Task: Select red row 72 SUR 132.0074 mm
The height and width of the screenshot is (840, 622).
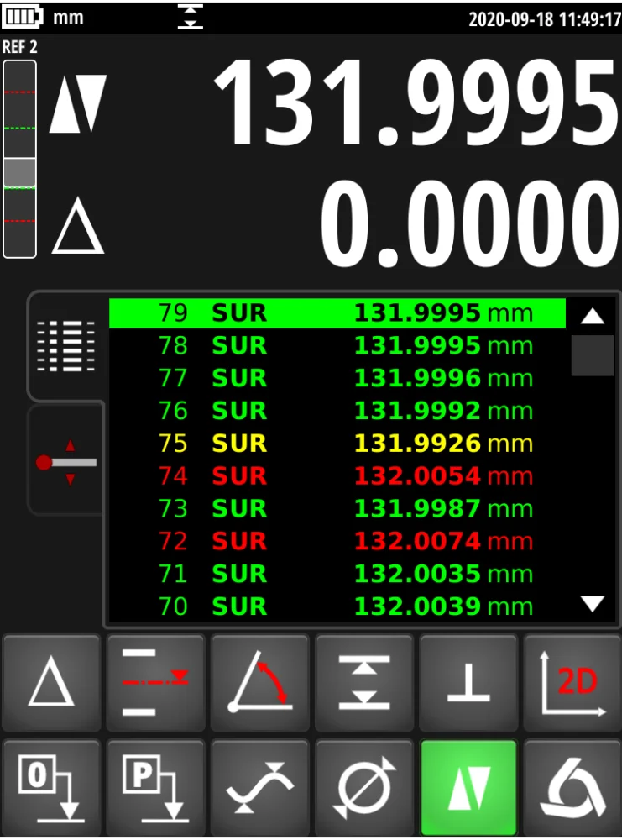Action: 337,541
